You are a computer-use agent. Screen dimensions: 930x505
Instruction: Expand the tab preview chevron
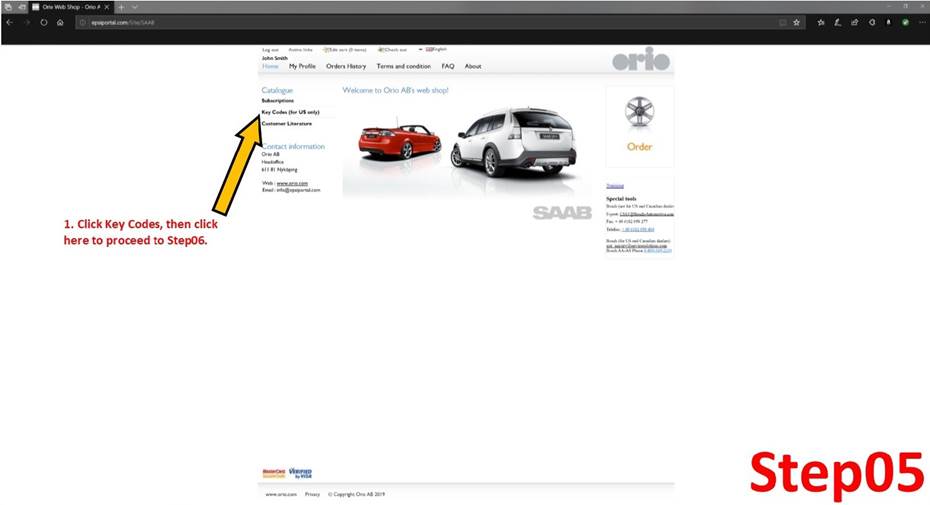pyautogui.click(x=135, y=7)
